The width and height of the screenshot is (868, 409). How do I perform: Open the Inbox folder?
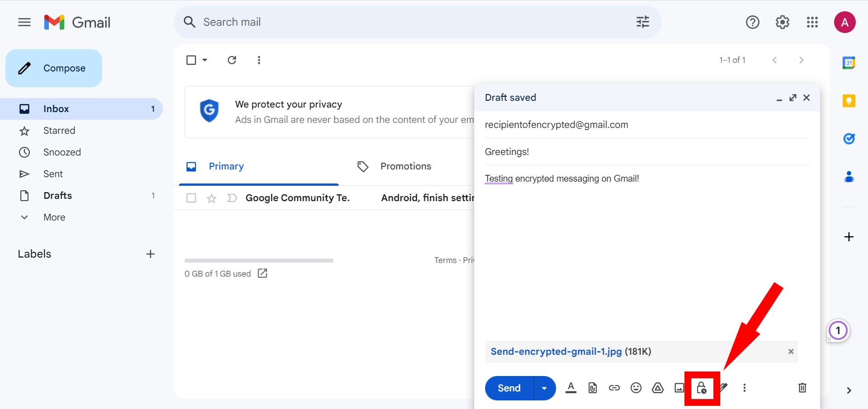pos(81,109)
